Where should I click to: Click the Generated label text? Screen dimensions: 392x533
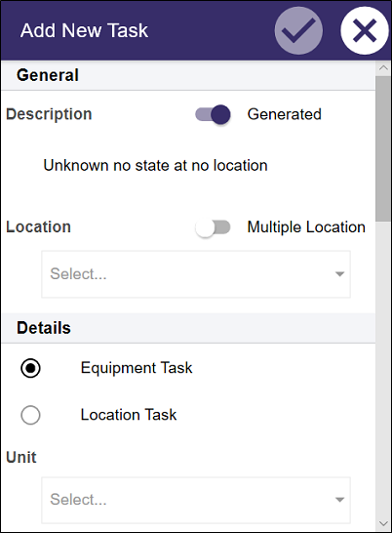coord(285,114)
